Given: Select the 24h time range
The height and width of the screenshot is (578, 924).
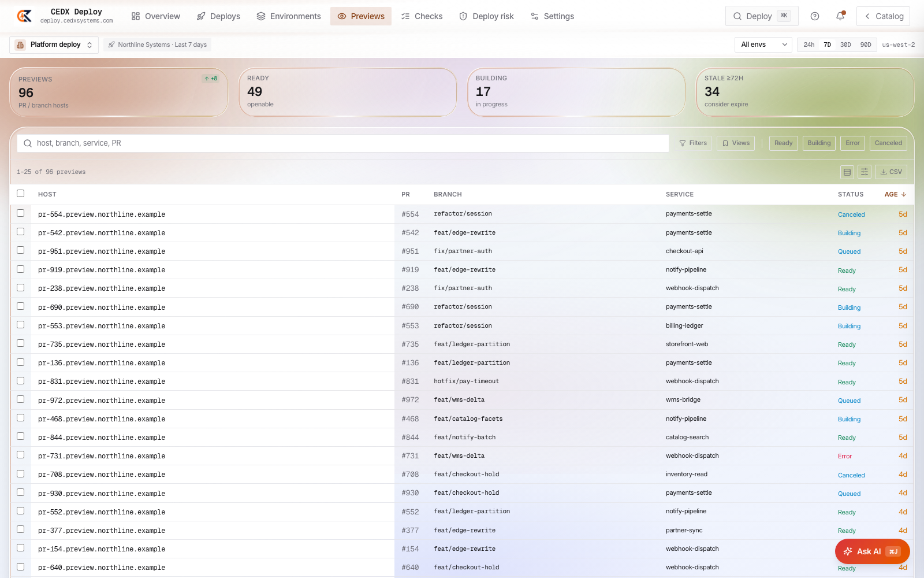Looking at the screenshot, I should pos(808,45).
